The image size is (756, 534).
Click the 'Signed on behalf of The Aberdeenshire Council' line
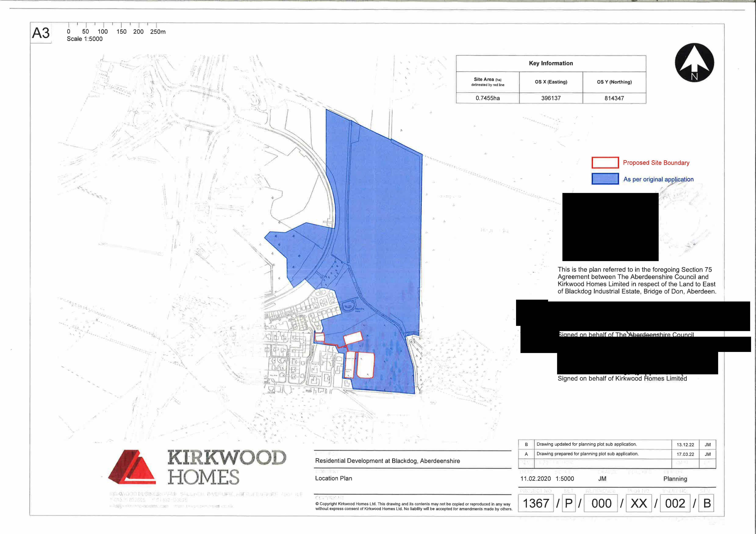(x=626, y=335)
